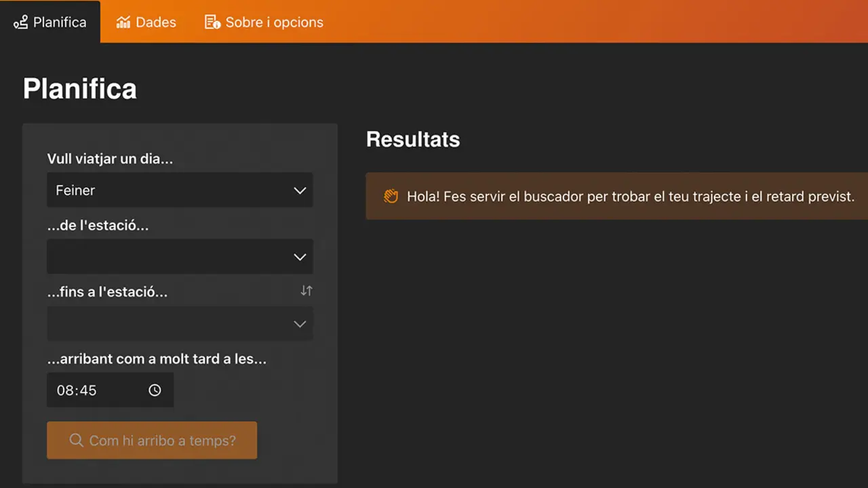Click the chevron arrow of the origin station selector
868x488 pixels.
300,257
